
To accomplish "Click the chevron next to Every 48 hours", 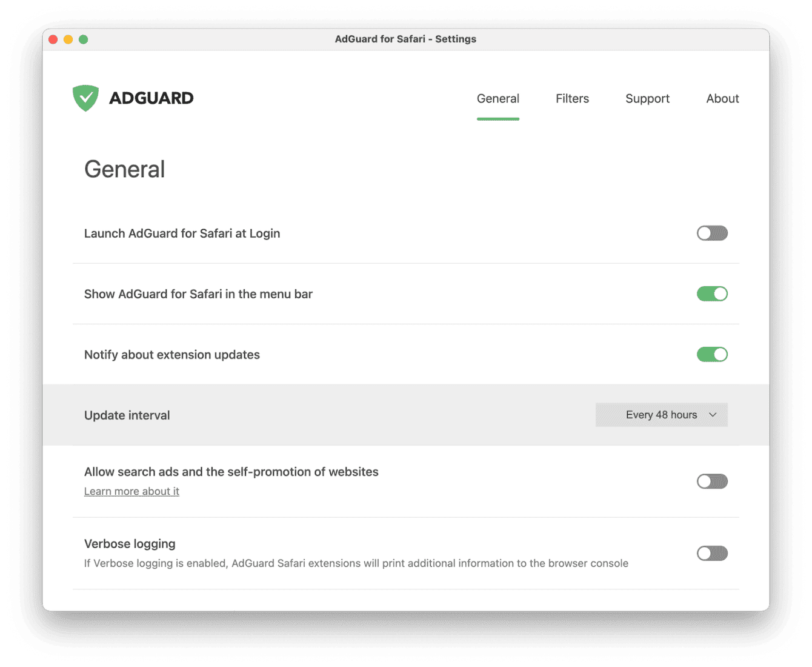I will [x=712, y=415].
